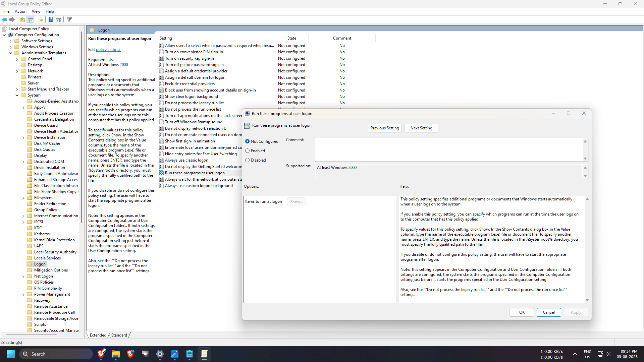Click the Filter funnel toolbar icon

tap(69, 20)
